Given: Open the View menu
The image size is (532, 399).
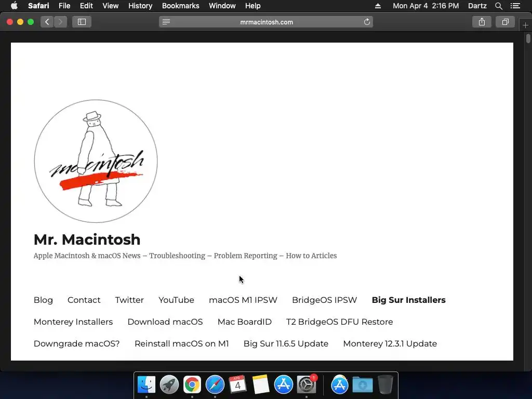Looking at the screenshot, I should (x=110, y=6).
